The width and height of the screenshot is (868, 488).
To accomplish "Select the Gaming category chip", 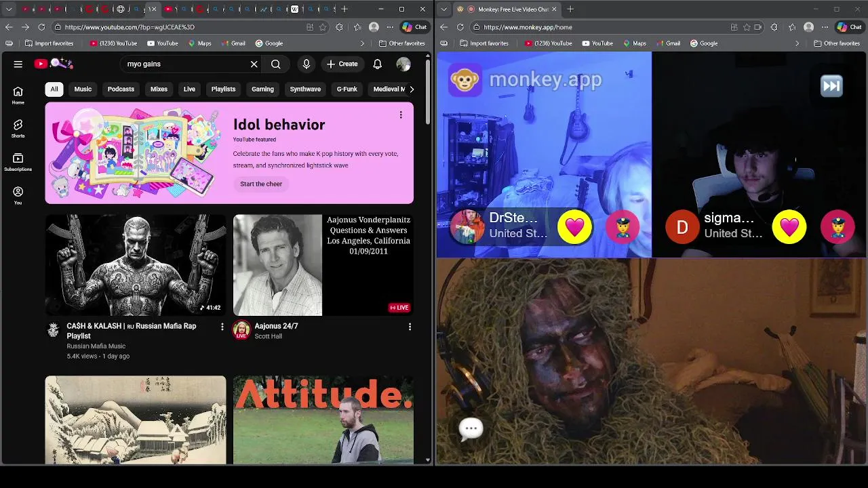I will [262, 89].
